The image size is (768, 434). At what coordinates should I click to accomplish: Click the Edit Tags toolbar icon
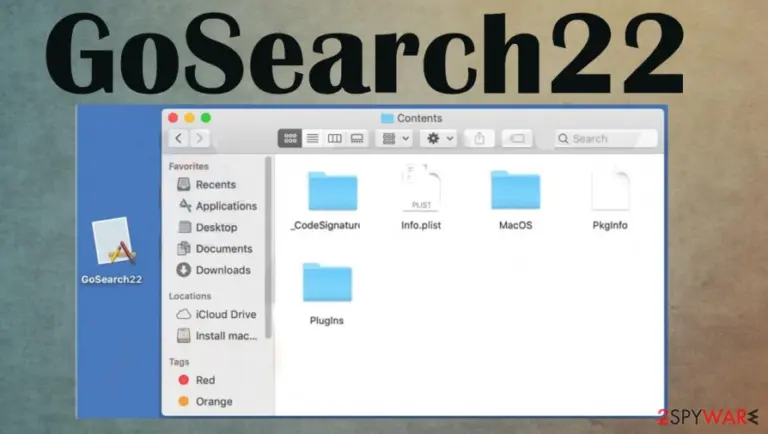click(x=517, y=139)
